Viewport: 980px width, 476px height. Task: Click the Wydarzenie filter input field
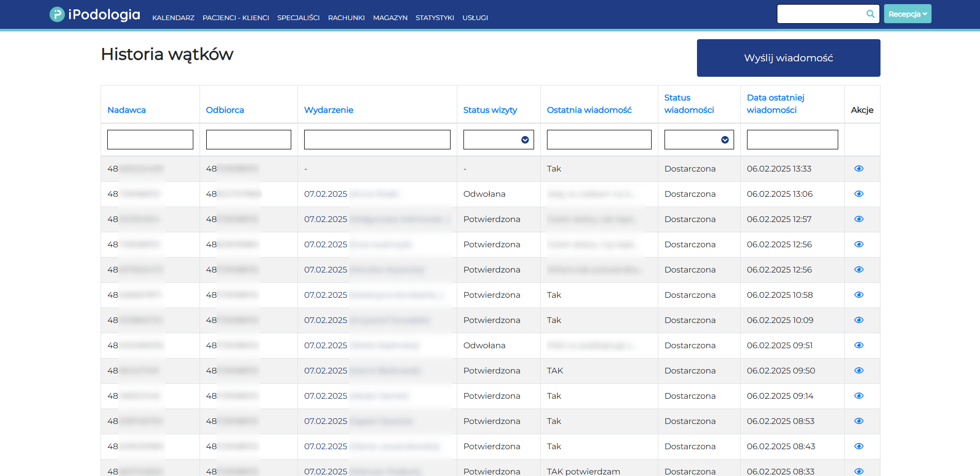[377, 140]
